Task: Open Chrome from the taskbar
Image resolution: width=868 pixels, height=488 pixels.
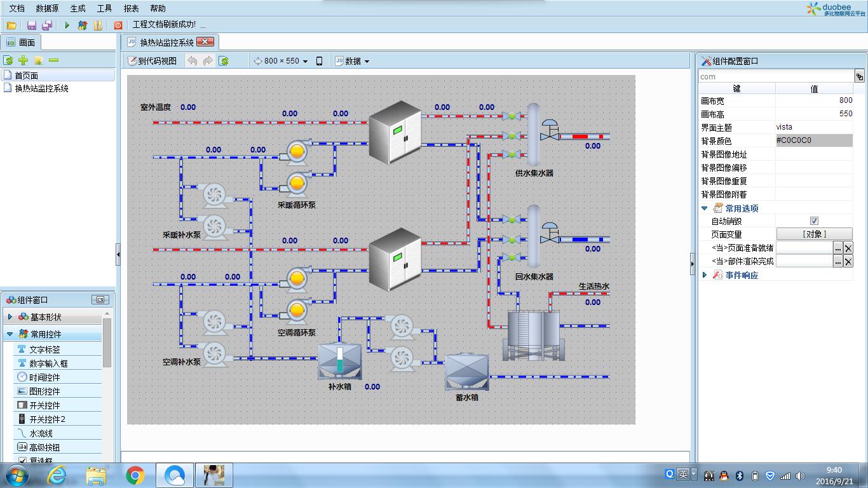Action: pos(135,475)
